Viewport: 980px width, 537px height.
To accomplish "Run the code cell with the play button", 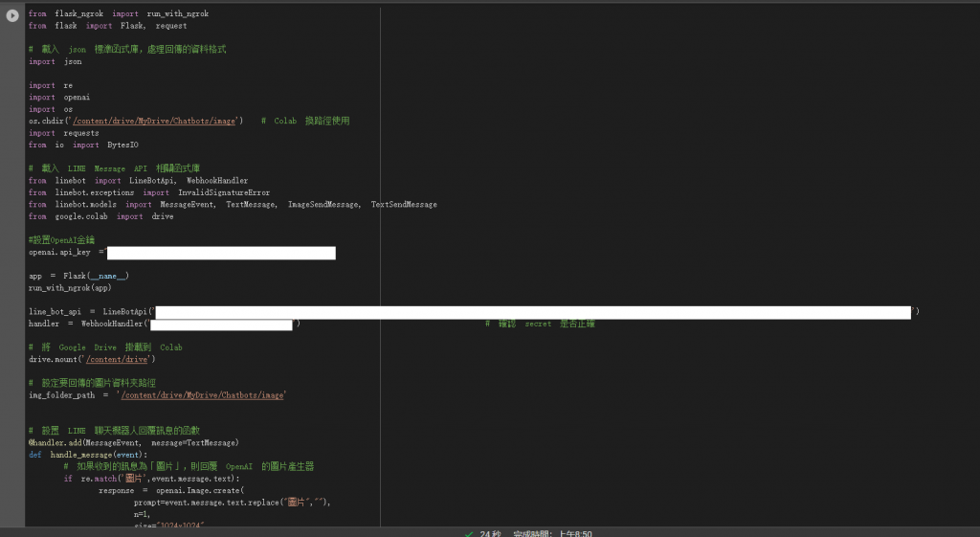I will pos(12,15).
